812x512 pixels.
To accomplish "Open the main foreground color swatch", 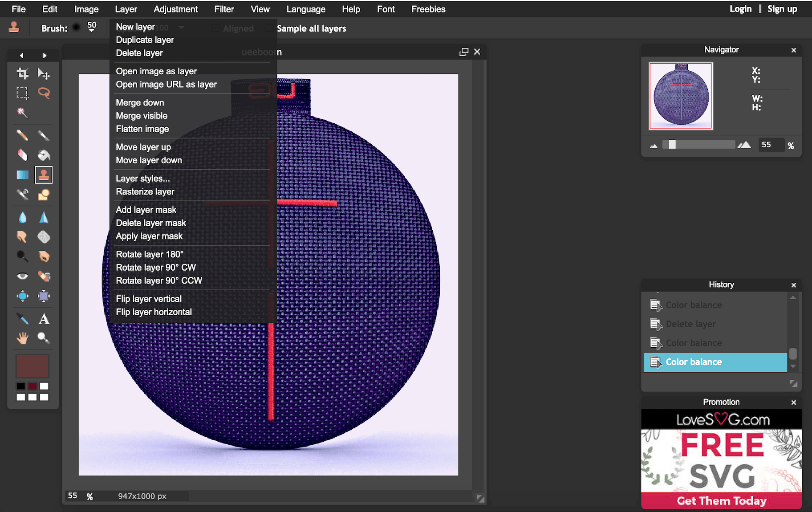I will [32, 366].
